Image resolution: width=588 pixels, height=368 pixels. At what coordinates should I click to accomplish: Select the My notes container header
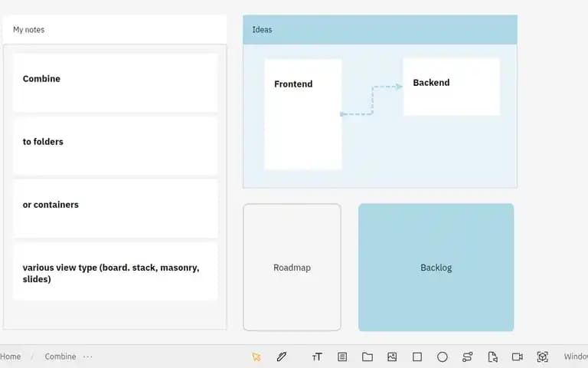[114, 30]
